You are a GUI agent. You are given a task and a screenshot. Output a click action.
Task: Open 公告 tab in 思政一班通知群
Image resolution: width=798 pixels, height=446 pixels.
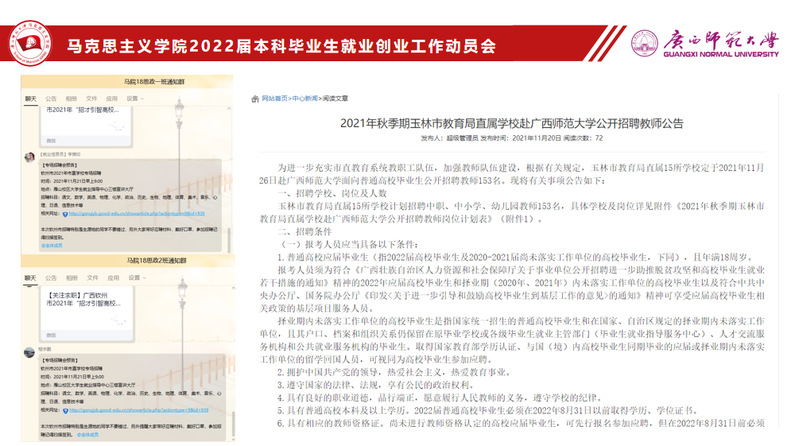click(x=51, y=99)
